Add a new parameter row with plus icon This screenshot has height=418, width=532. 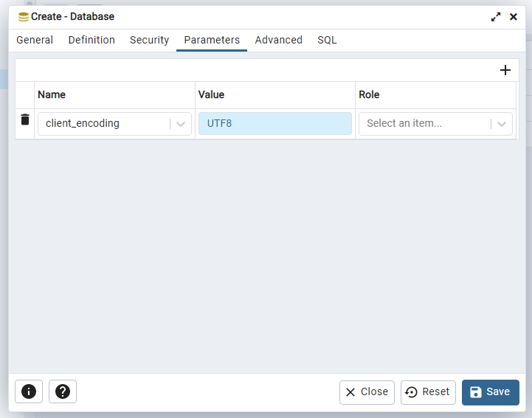(505, 70)
